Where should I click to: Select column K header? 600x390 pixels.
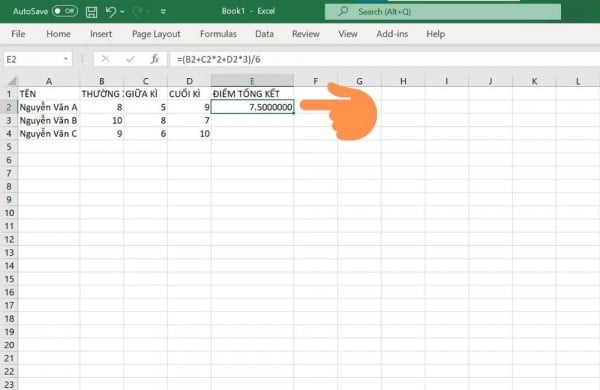point(535,81)
